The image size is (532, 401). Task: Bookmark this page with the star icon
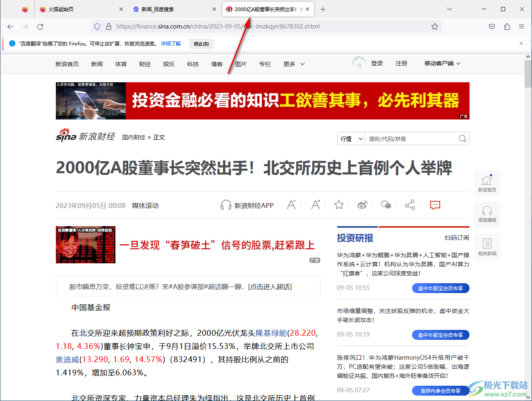435,26
